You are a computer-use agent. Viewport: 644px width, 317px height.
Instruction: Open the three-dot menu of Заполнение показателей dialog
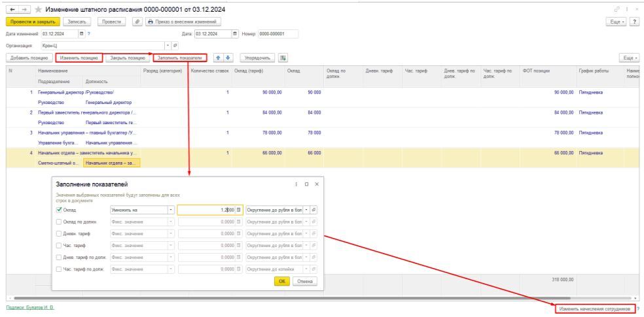[x=296, y=184]
